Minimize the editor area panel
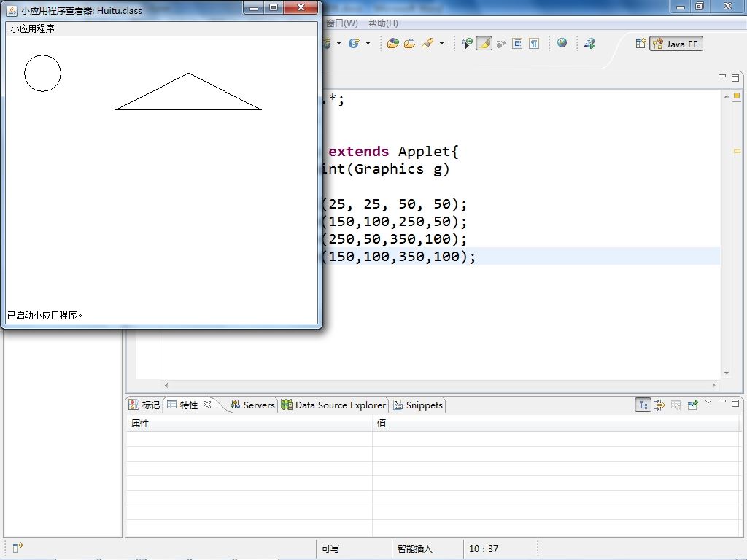 tap(722, 77)
